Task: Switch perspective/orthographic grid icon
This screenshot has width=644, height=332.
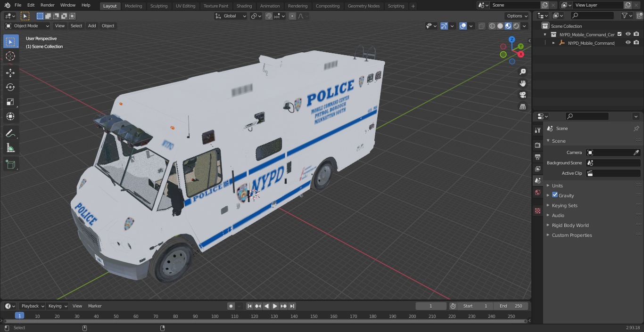Action: click(x=522, y=106)
